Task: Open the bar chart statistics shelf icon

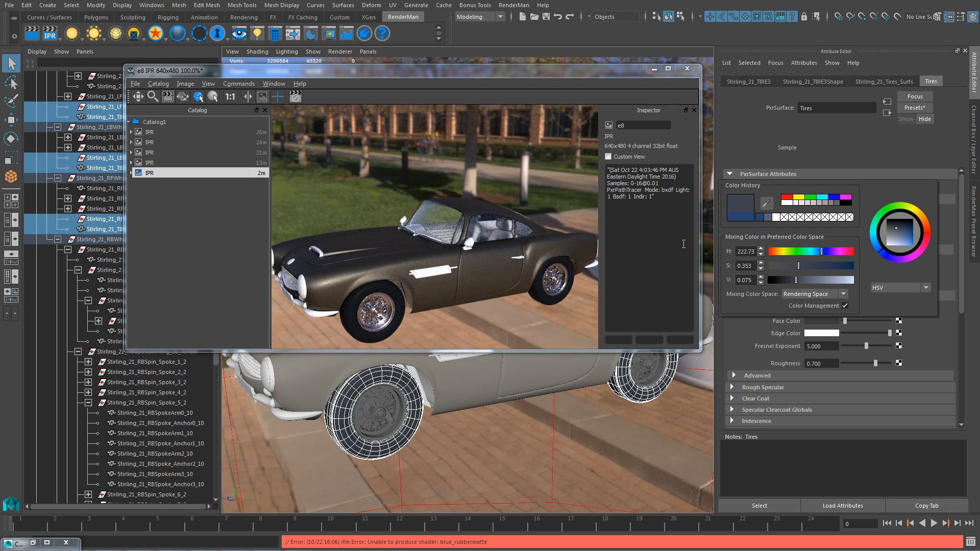Action: tap(346, 34)
